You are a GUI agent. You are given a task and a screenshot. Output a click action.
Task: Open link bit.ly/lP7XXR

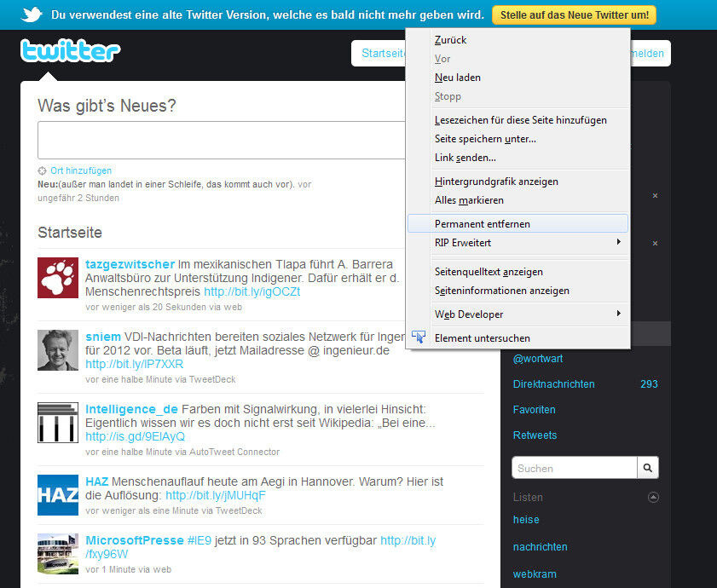tap(135, 364)
